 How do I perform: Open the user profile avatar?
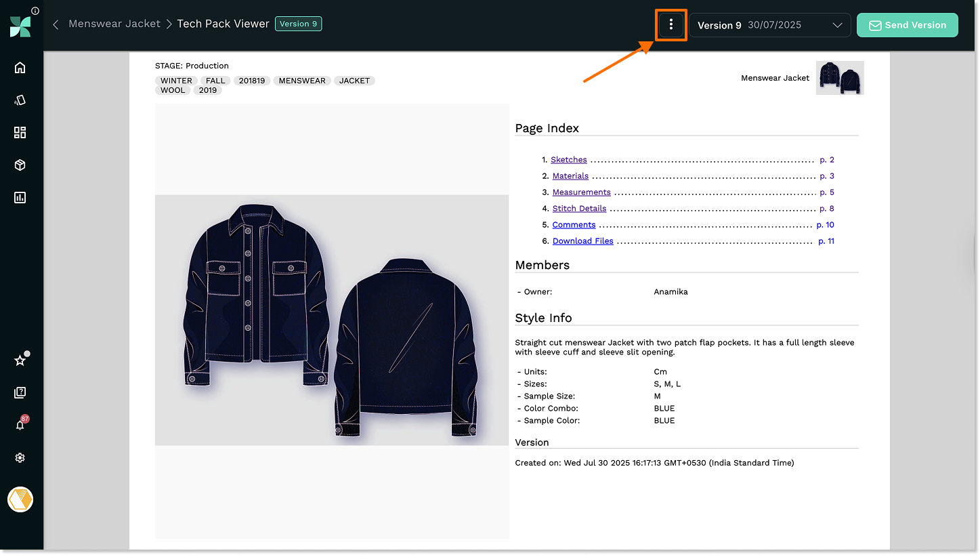(20, 499)
